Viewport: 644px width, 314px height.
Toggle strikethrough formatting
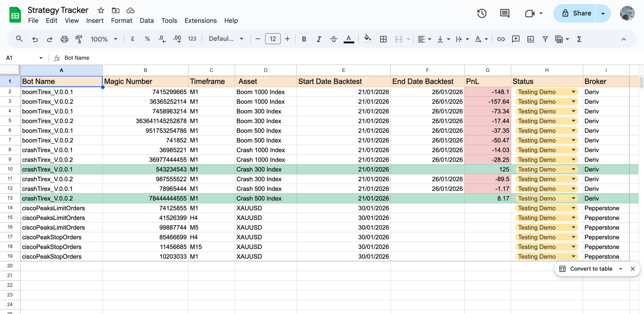tap(333, 39)
